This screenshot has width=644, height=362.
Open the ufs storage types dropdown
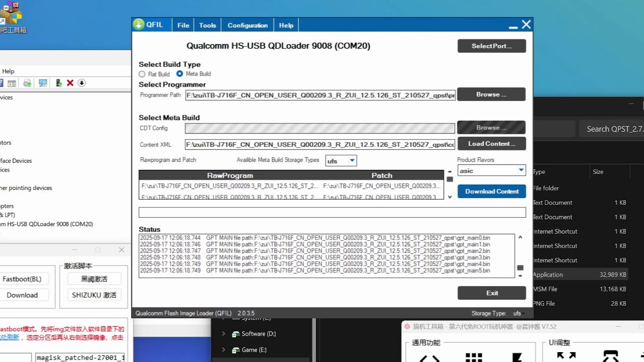tap(341, 161)
